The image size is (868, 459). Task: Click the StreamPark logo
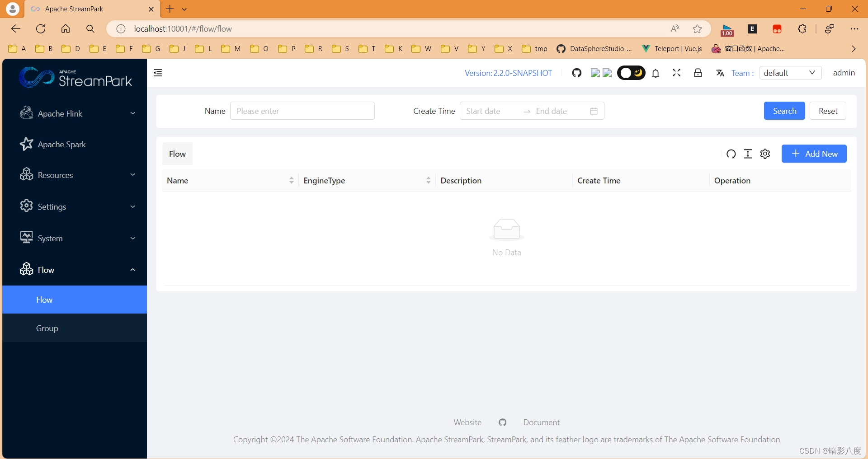click(x=75, y=78)
